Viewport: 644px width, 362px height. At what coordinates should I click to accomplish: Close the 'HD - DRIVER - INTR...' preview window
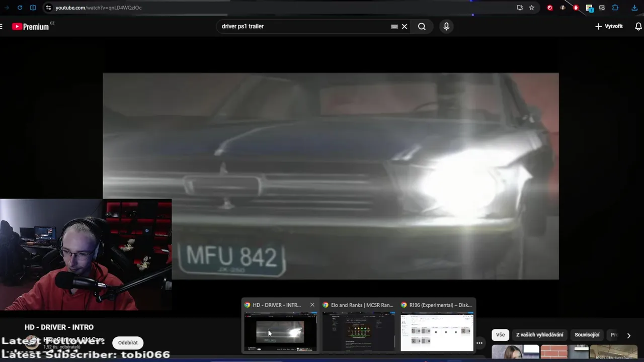pos(312,305)
